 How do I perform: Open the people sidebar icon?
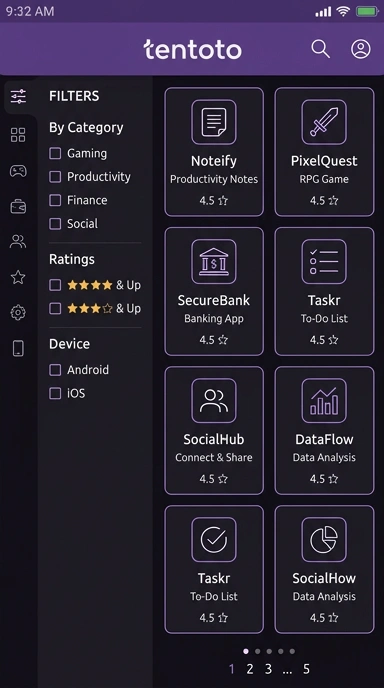point(18,241)
